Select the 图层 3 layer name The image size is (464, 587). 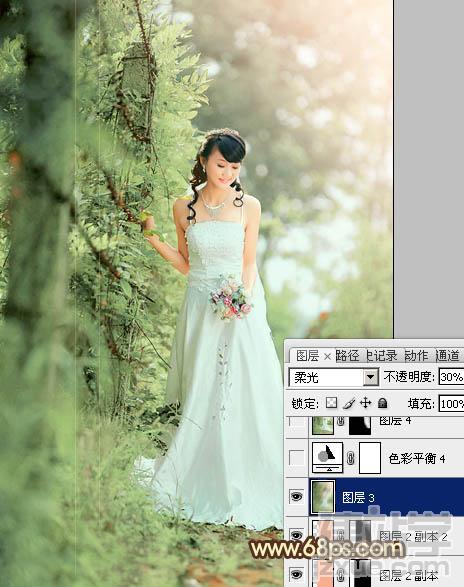click(358, 498)
